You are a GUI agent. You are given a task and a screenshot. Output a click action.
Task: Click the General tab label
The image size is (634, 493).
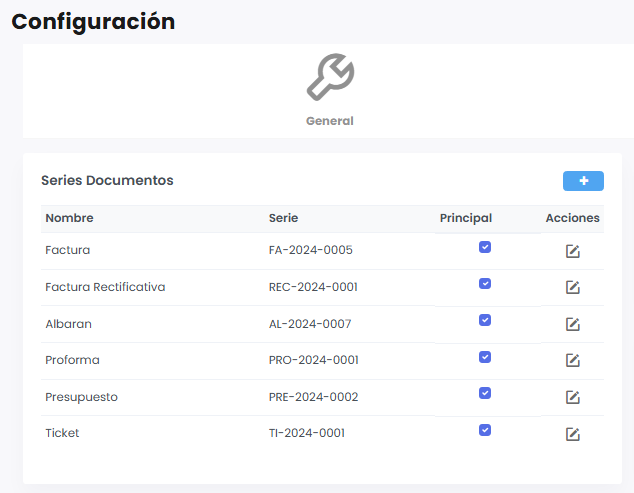coord(330,121)
